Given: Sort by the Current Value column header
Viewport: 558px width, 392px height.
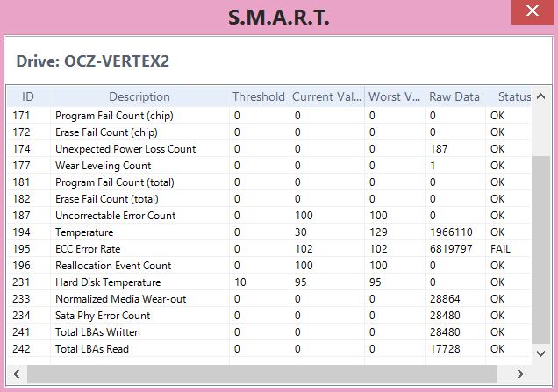Looking at the screenshot, I should pyautogui.click(x=326, y=96).
